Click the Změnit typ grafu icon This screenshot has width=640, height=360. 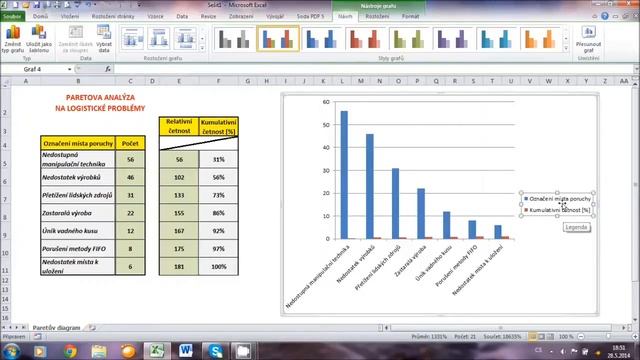(x=13, y=39)
